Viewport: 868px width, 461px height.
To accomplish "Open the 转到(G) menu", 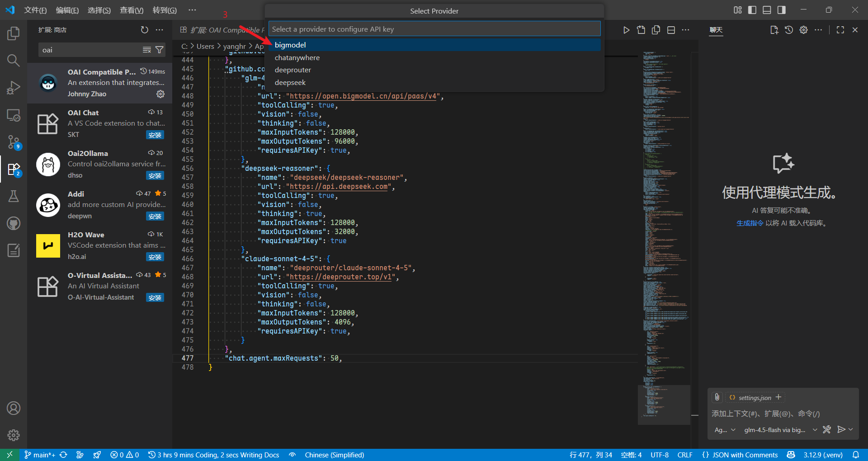I will [x=165, y=10].
